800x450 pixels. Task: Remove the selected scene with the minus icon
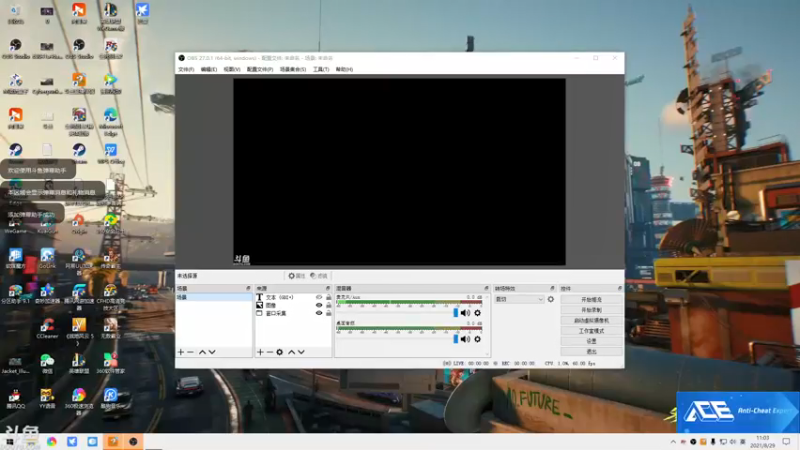(x=190, y=352)
